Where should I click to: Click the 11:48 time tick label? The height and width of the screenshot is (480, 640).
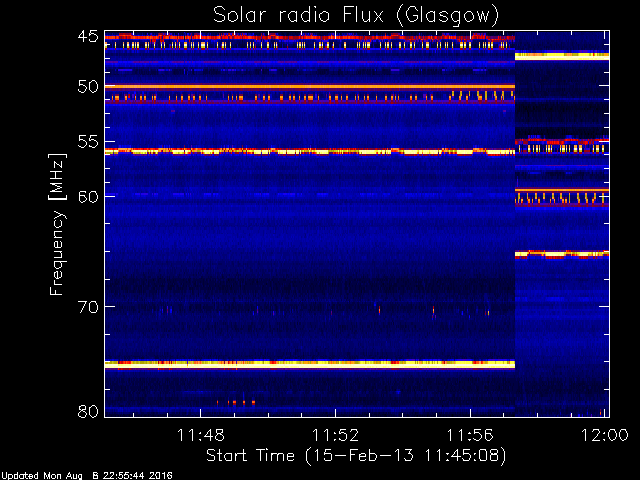point(200,435)
